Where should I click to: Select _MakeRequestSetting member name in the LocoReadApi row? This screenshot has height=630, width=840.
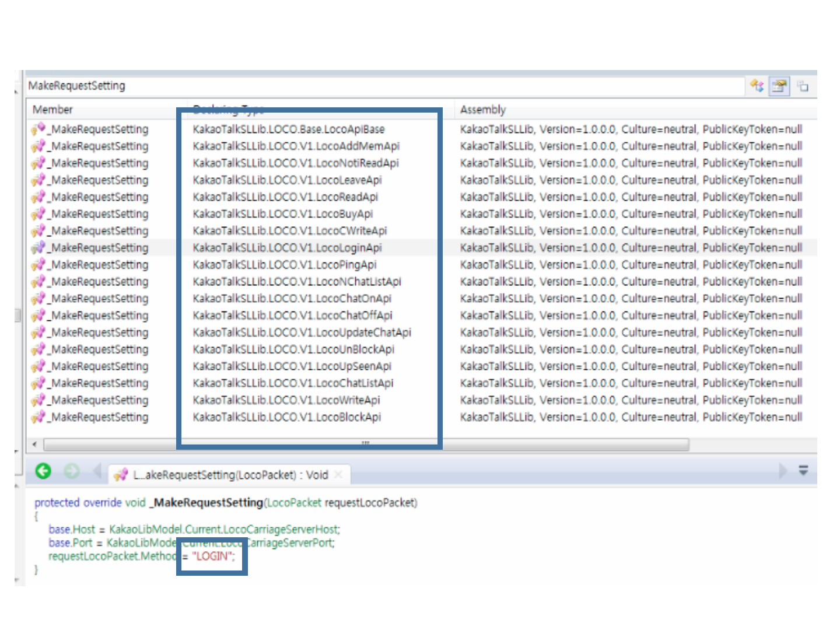point(98,197)
